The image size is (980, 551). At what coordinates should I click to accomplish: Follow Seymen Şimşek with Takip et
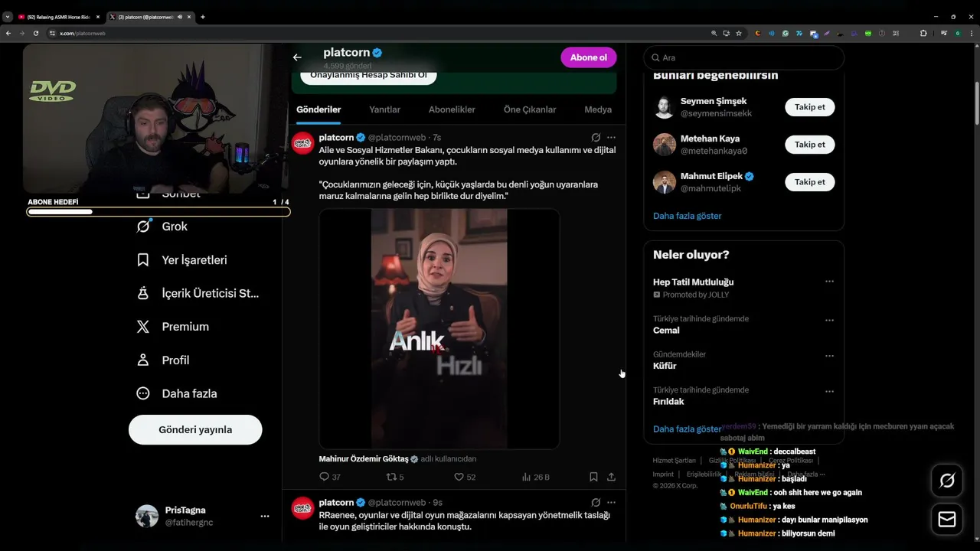[809, 107]
